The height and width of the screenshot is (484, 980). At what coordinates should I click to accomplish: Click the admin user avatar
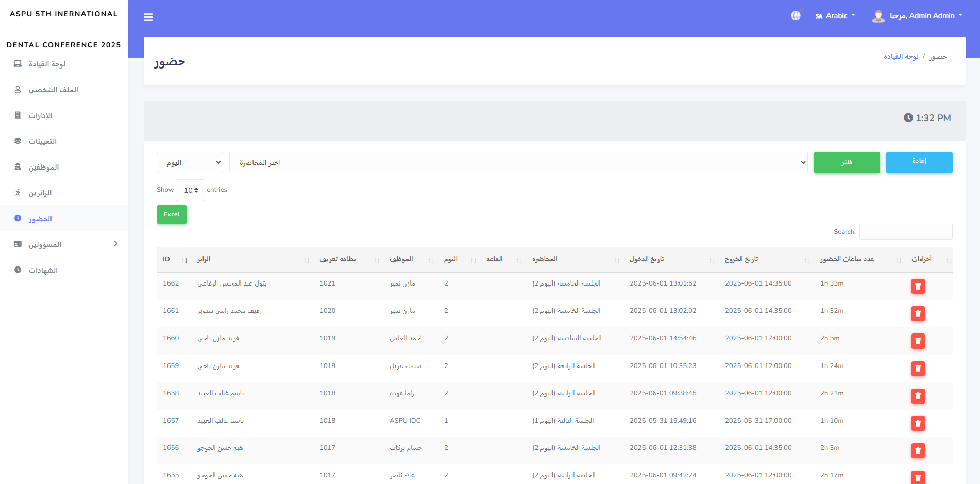(x=878, y=16)
